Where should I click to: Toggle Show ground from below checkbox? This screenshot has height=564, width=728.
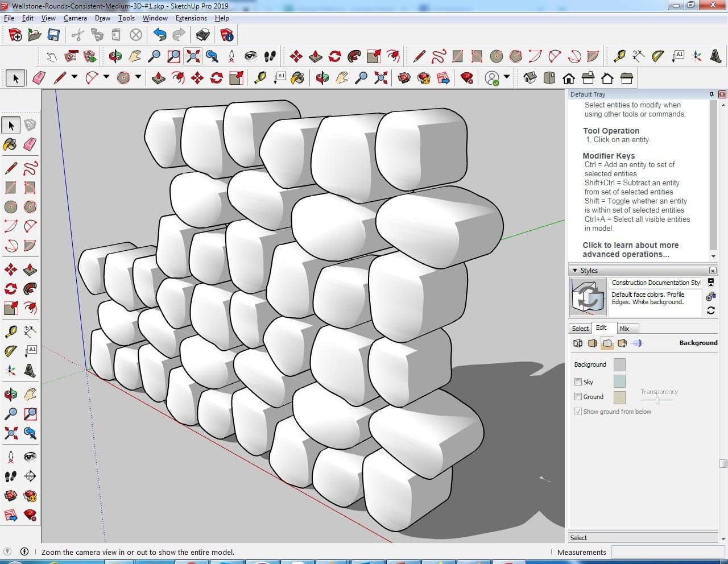click(x=578, y=412)
